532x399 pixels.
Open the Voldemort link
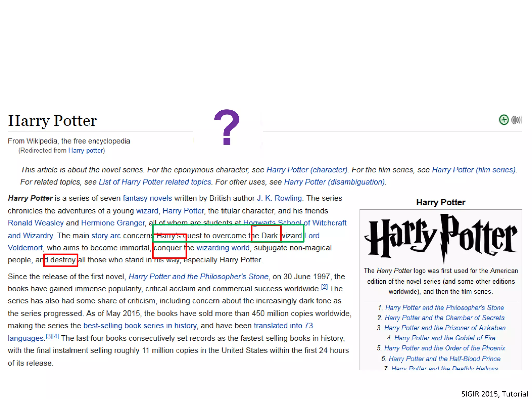click(x=25, y=248)
